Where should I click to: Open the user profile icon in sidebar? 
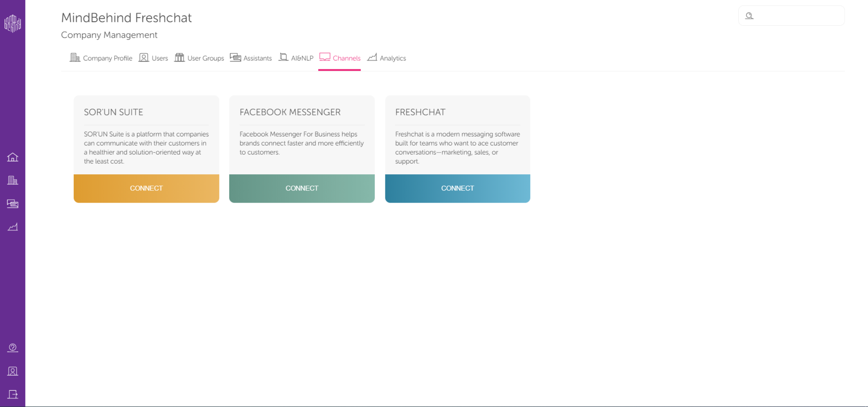click(x=12, y=371)
